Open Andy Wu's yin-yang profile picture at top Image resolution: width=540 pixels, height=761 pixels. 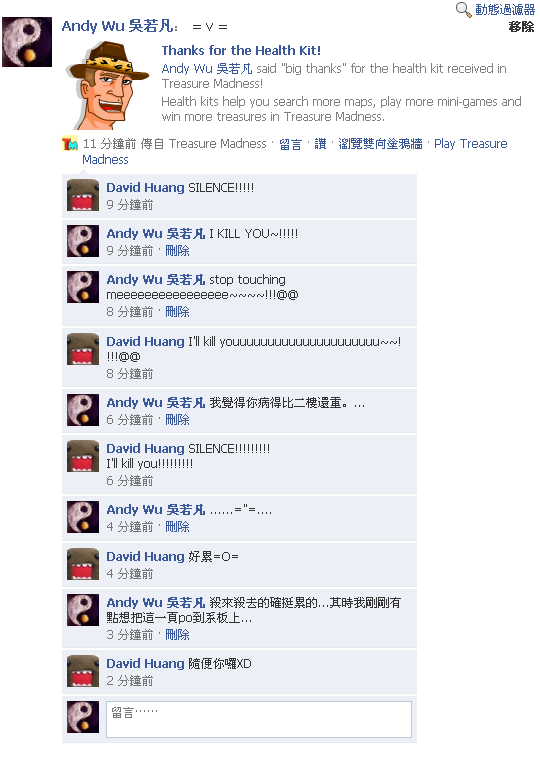pos(27,42)
